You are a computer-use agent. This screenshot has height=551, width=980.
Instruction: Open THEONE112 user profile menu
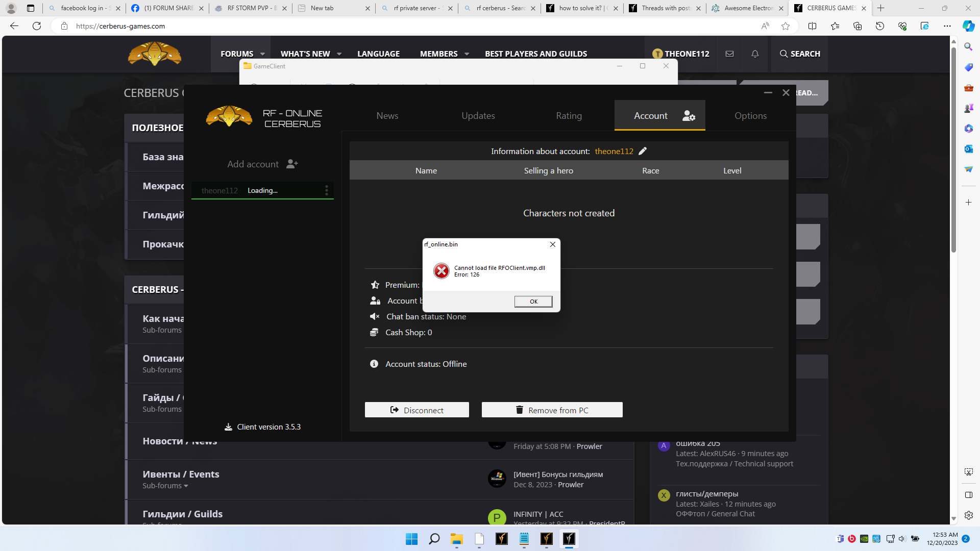[680, 54]
